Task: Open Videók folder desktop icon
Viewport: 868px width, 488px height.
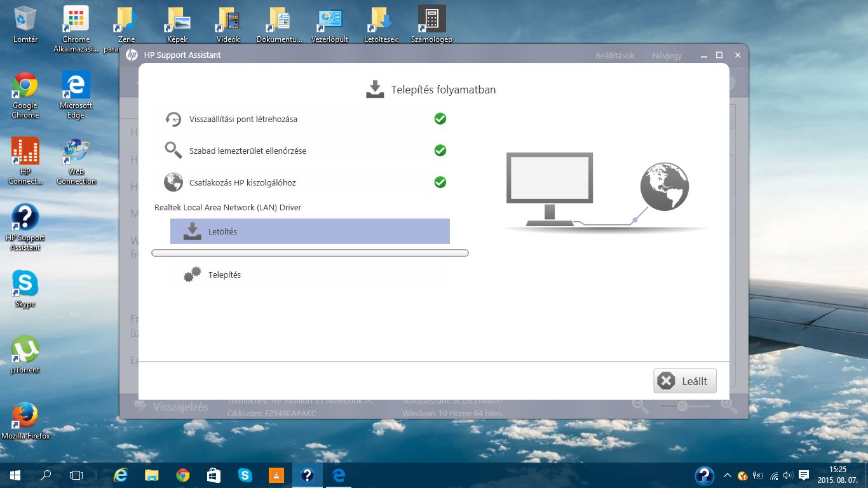Action: pos(228,25)
